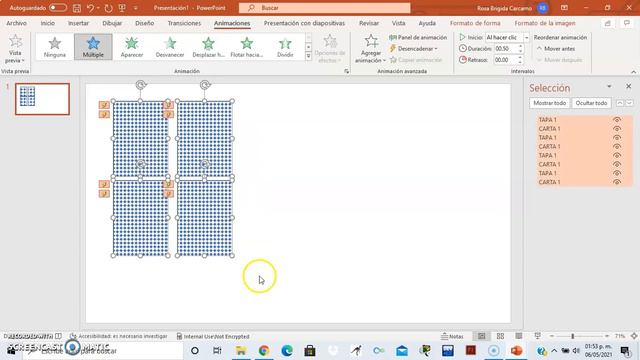
Task: Click the Share icon beside the ribbon tabs
Action: (x=607, y=23)
